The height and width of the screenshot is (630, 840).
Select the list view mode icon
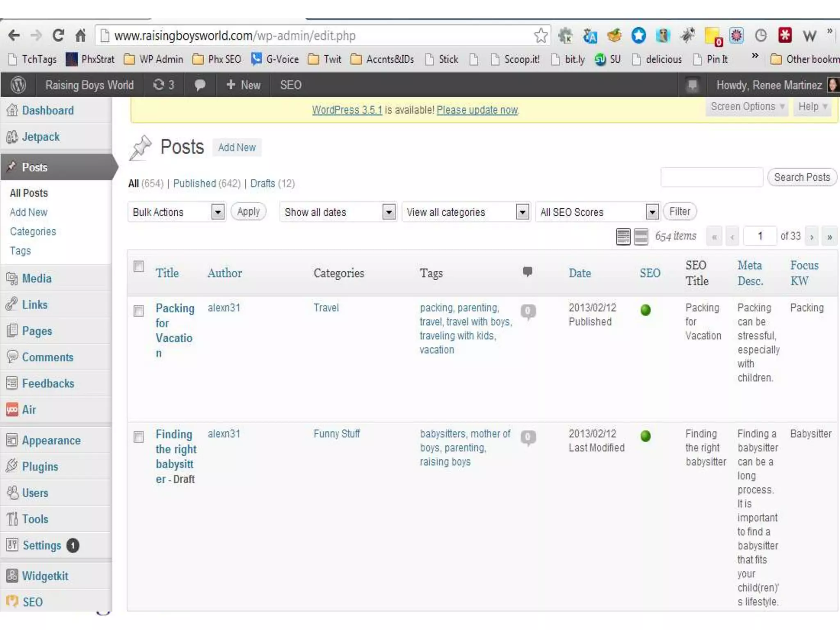click(623, 237)
